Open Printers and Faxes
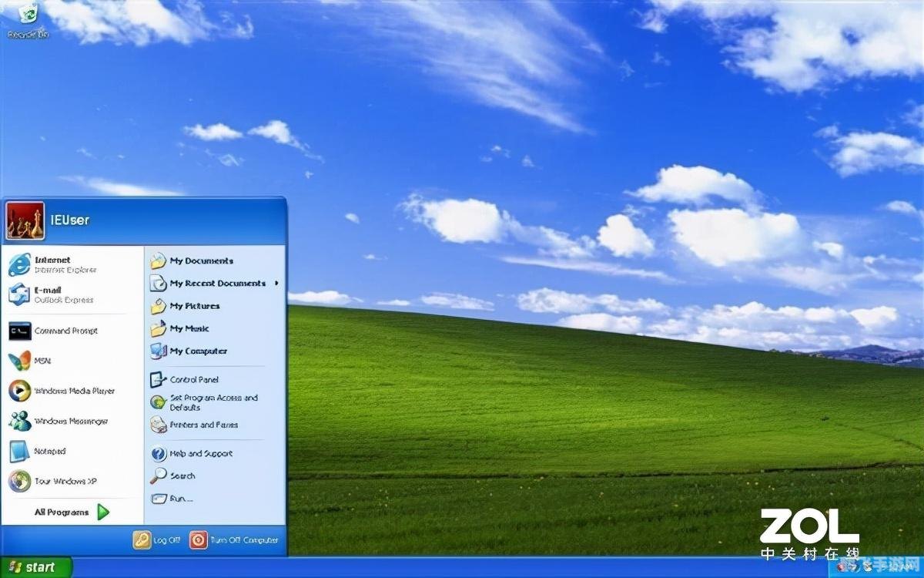The width and height of the screenshot is (924, 578). tap(204, 425)
